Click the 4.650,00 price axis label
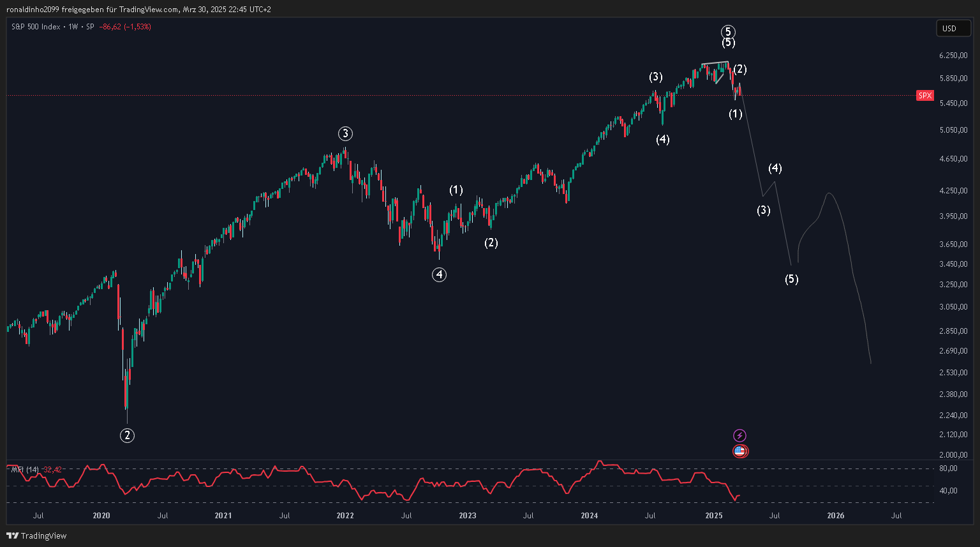This screenshot has width=980, height=547. (x=953, y=159)
